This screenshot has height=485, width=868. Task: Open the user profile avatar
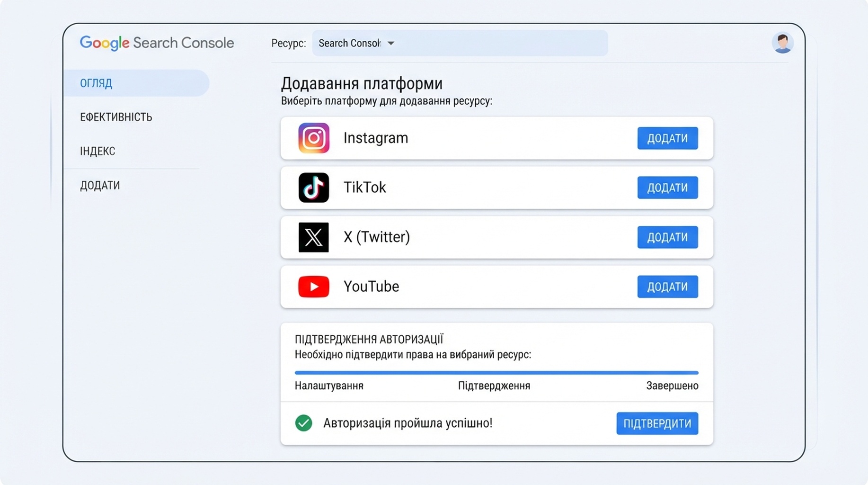[x=782, y=43]
